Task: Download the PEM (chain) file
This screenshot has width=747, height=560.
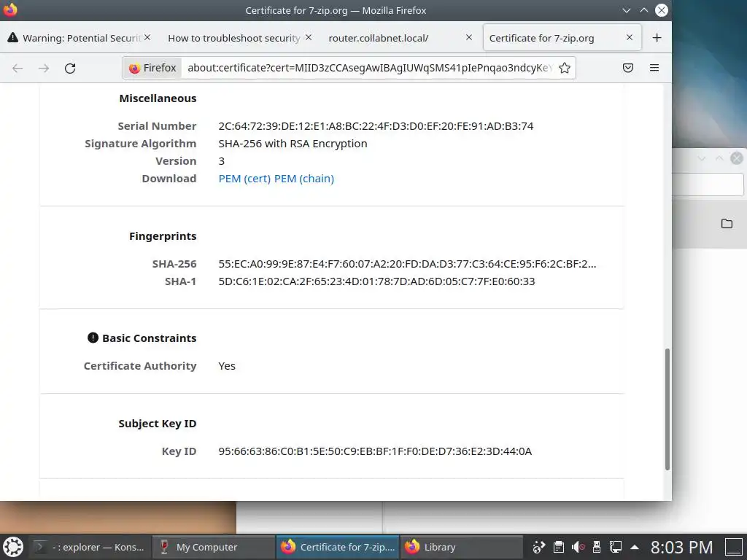Action: click(x=304, y=179)
